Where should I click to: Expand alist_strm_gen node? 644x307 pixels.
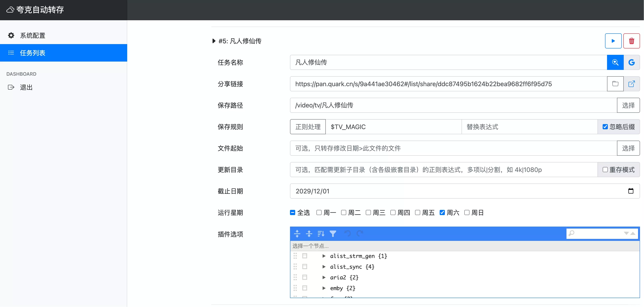tap(324, 256)
